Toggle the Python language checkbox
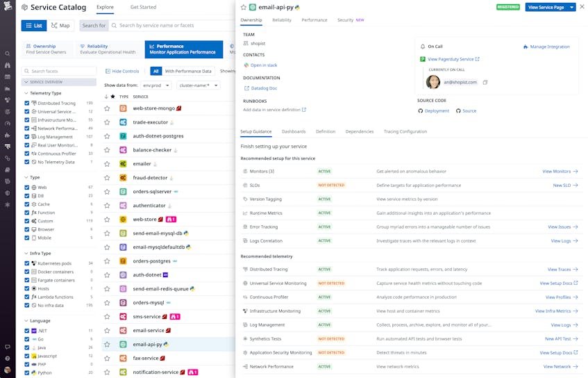Screen dimensions: 588x378 point(26,372)
